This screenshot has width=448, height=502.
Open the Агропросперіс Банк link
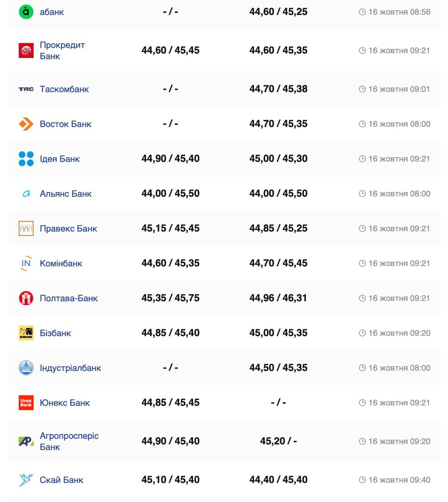point(69,441)
